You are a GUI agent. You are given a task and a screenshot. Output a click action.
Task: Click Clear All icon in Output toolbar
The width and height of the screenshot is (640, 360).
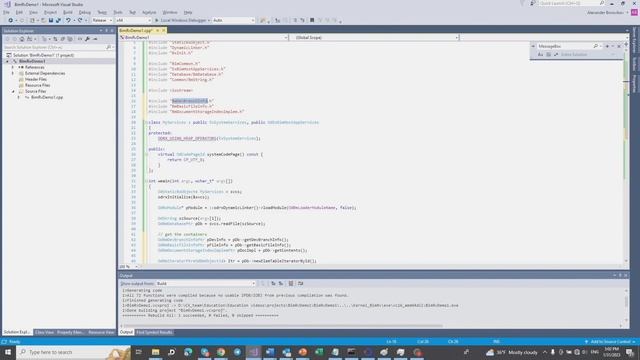[x=291, y=284]
